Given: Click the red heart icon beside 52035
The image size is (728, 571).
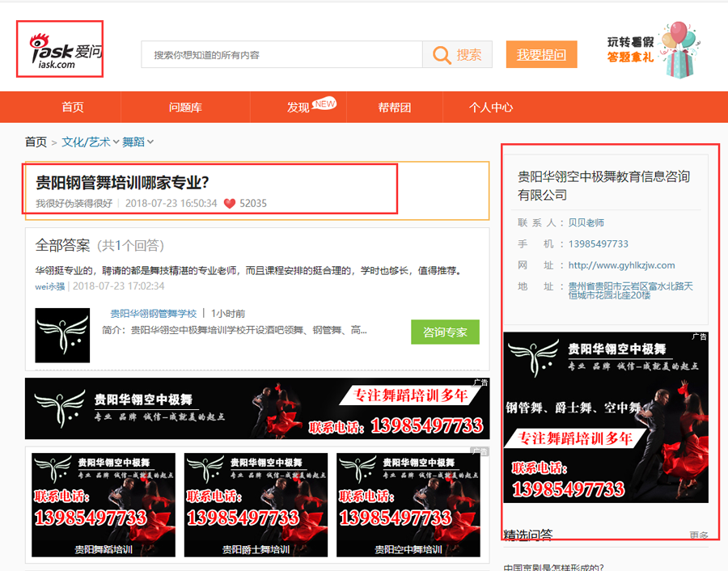Looking at the screenshot, I should [x=230, y=203].
